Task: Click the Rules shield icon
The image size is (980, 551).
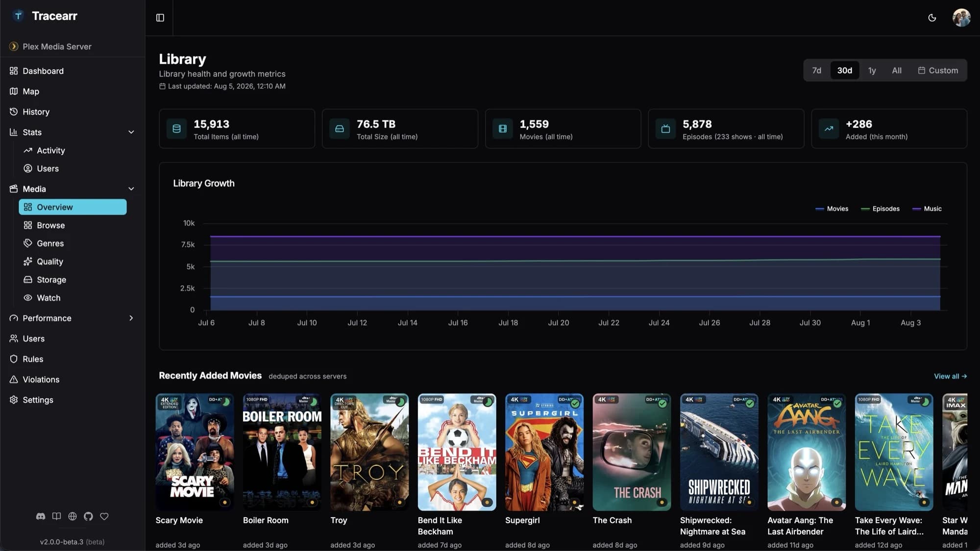Action: (x=14, y=359)
